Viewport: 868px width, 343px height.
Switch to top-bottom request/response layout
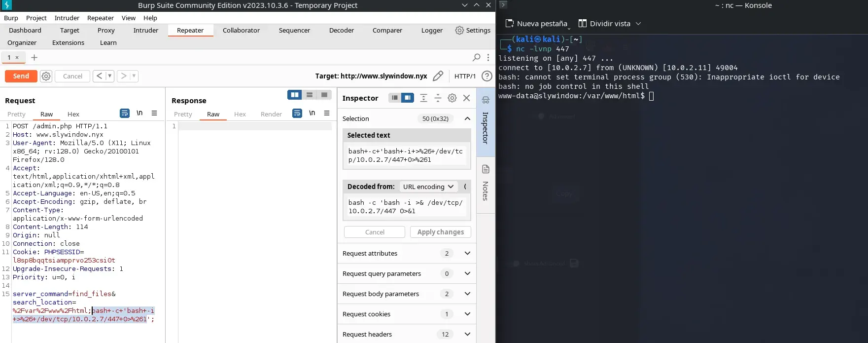[x=310, y=95]
